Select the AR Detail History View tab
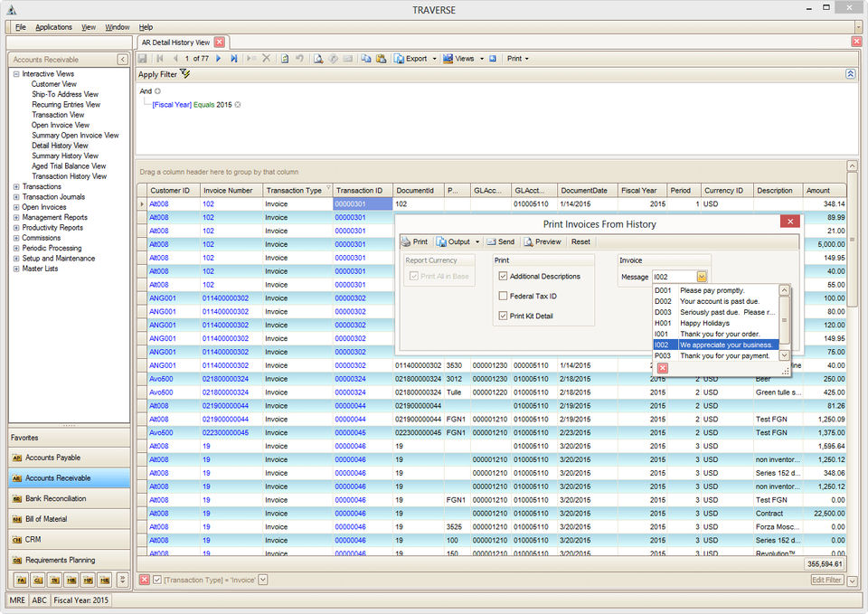This screenshot has width=868, height=614. [x=175, y=42]
